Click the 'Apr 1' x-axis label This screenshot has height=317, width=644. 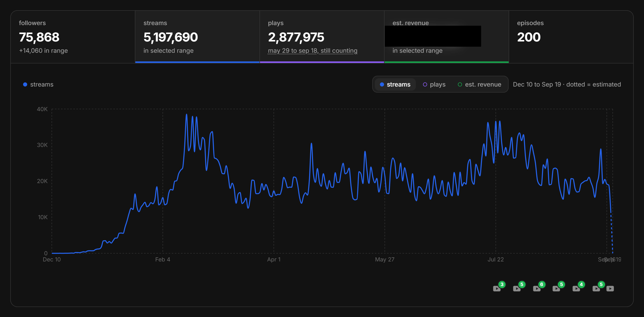click(274, 259)
